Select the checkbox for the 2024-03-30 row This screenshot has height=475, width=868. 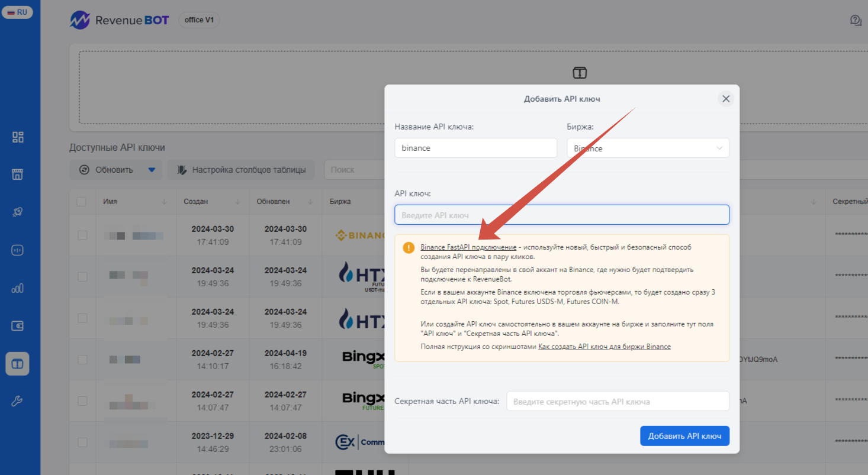pos(82,235)
